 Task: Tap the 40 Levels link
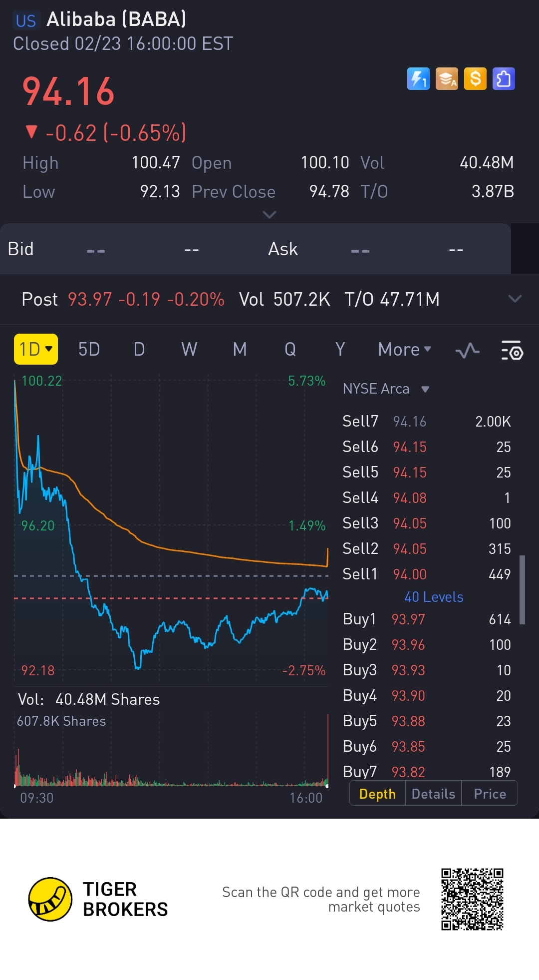click(434, 597)
